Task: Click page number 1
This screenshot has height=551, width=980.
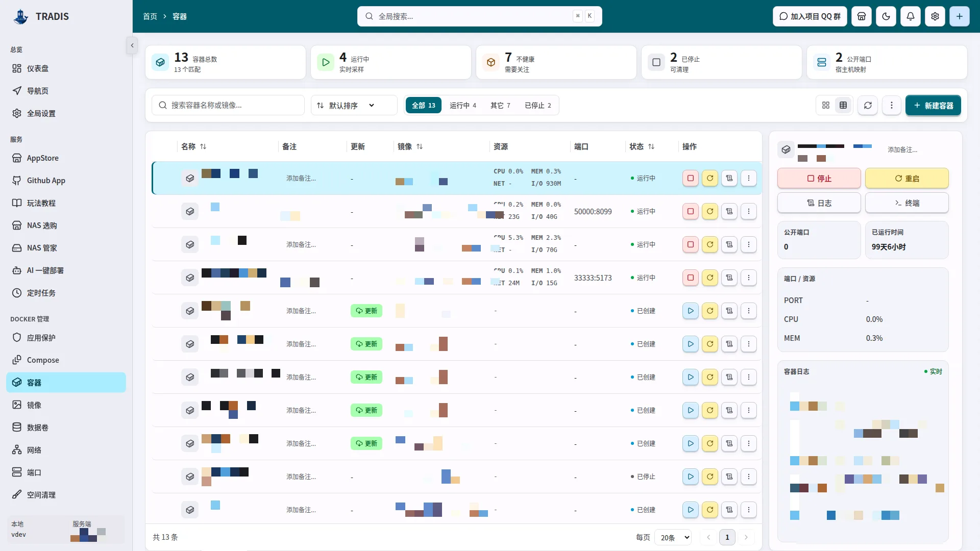Action: [727, 537]
